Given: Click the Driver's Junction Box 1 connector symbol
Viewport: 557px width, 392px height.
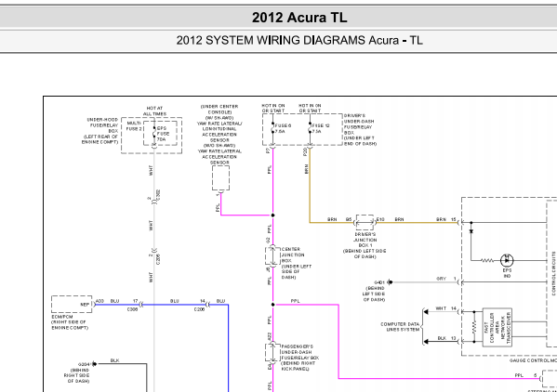Looking at the screenshot, I should click(x=365, y=222).
